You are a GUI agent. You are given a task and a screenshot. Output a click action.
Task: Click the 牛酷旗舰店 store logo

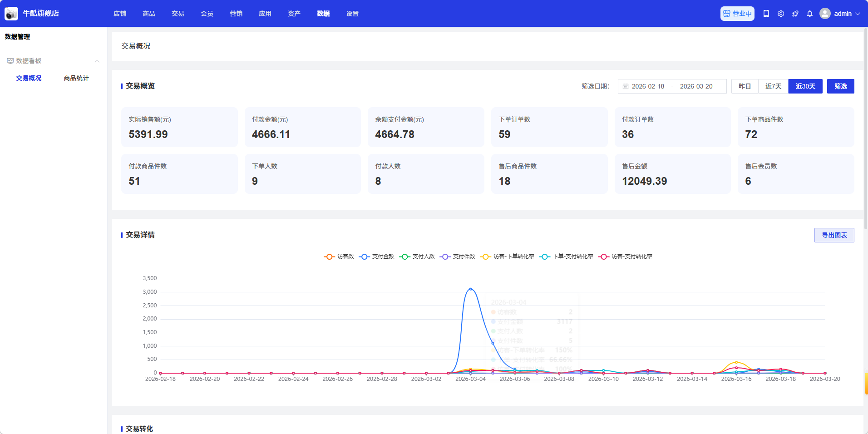[x=11, y=14]
